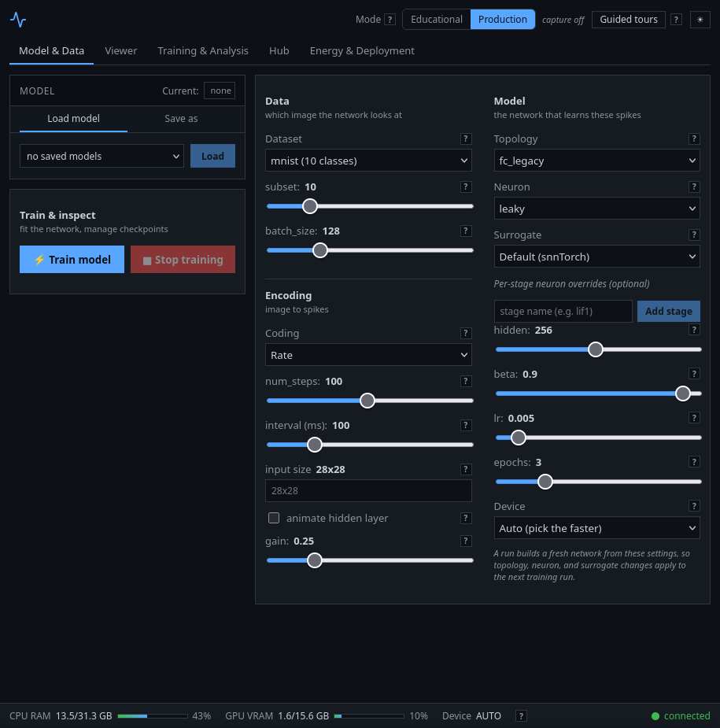Select the Load model tab
720x728 pixels.
coord(73,118)
